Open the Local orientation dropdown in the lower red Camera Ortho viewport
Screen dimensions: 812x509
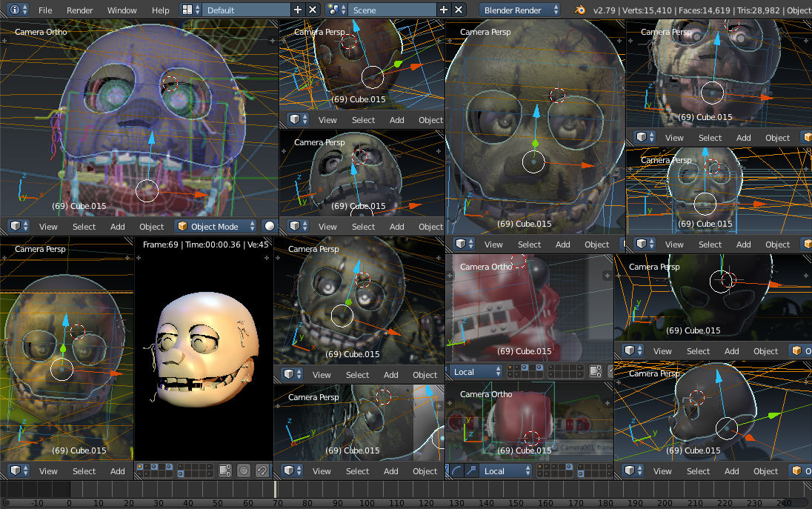click(505, 470)
